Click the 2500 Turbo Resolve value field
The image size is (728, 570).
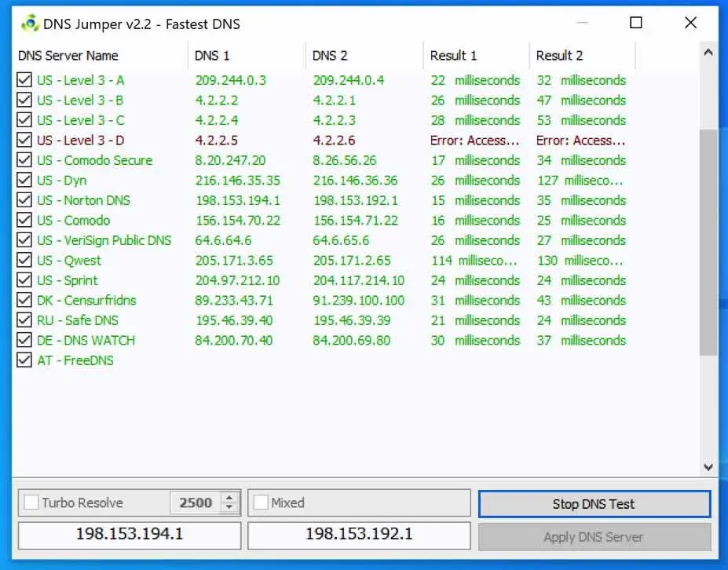click(x=196, y=502)
